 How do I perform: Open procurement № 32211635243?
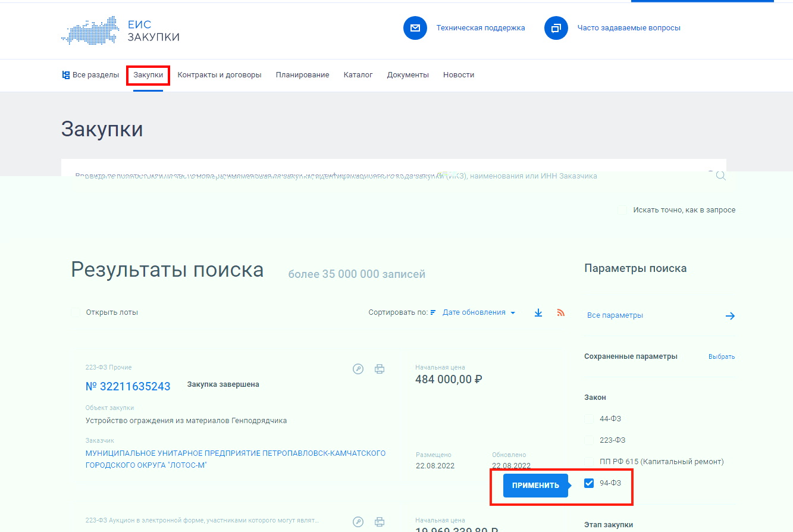click(x=128, y=386)
